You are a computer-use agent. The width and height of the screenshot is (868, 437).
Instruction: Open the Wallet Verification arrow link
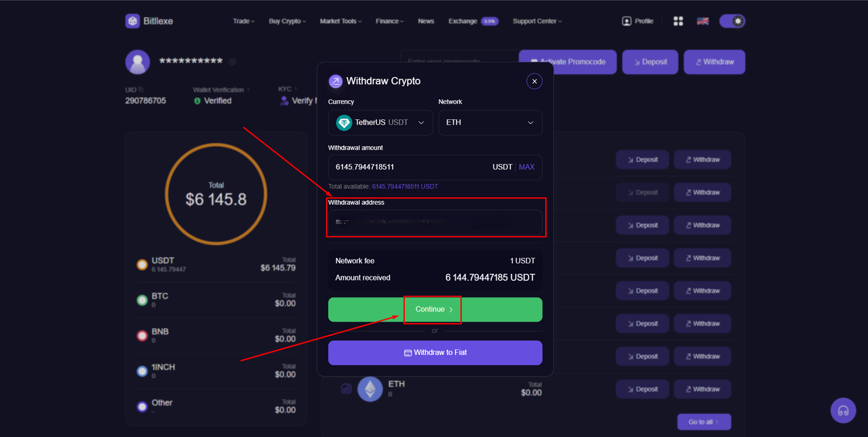point(248,89)
